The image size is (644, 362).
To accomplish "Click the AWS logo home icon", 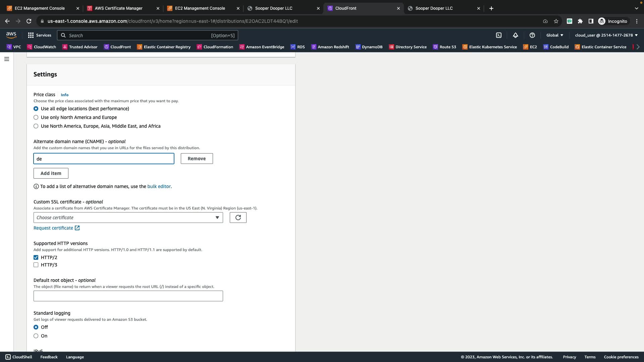I will point(11,35).
